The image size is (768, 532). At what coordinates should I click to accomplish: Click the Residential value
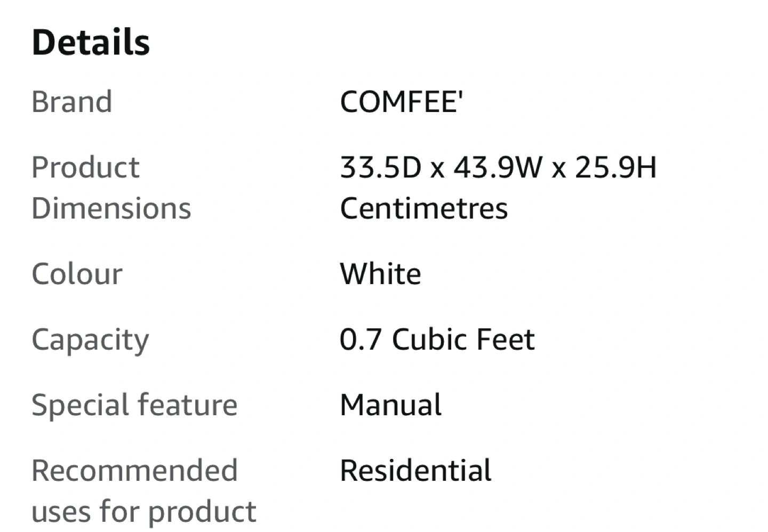pyautogui.click(x=416, y=470)
